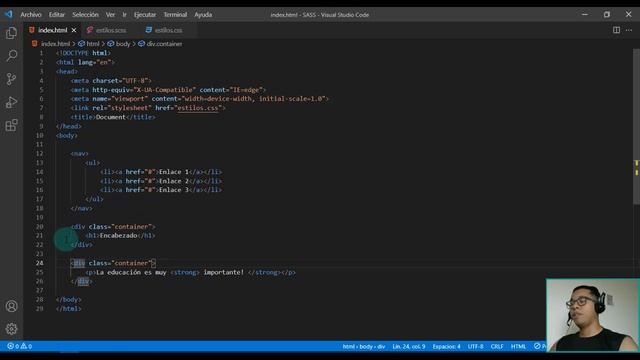The width and height of the screenshot is (640, 360).
Task: Select the index.html tab
Action: point(52,30)
